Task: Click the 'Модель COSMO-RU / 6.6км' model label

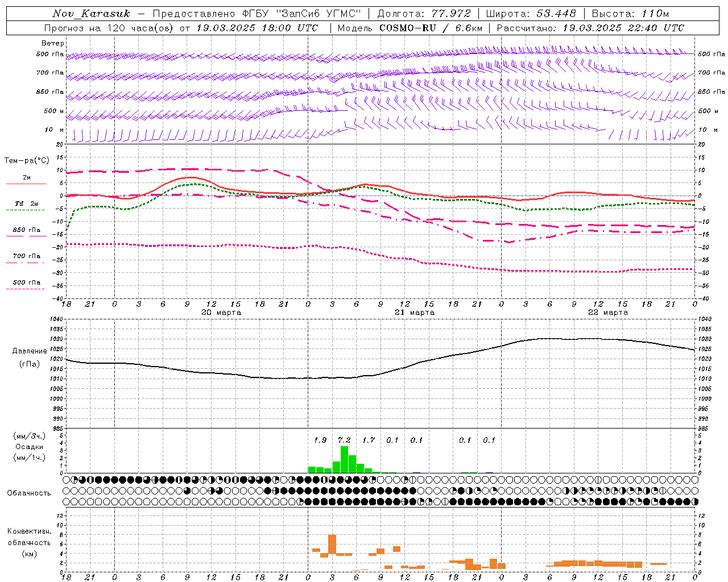Action: (x=410, y=28)
